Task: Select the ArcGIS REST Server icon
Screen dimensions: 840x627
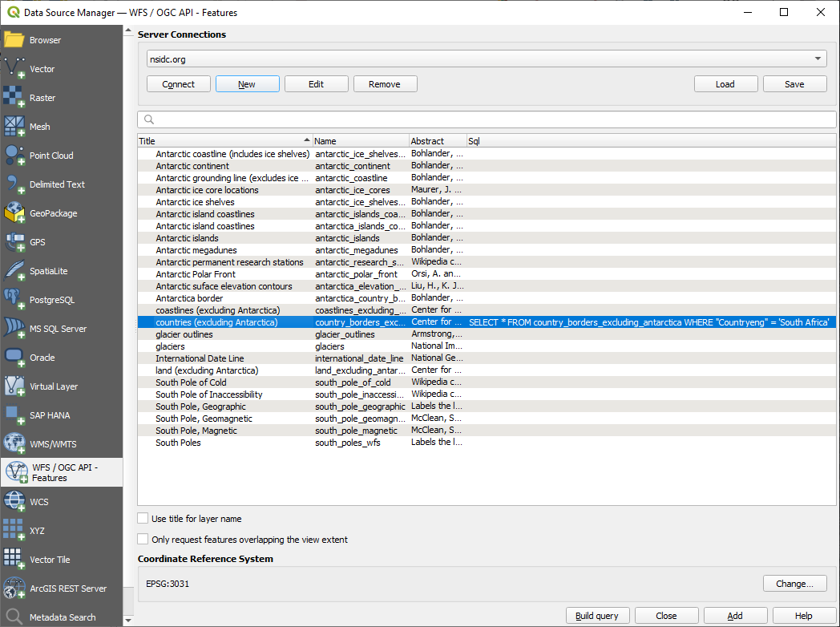Action: pos(14,589)
